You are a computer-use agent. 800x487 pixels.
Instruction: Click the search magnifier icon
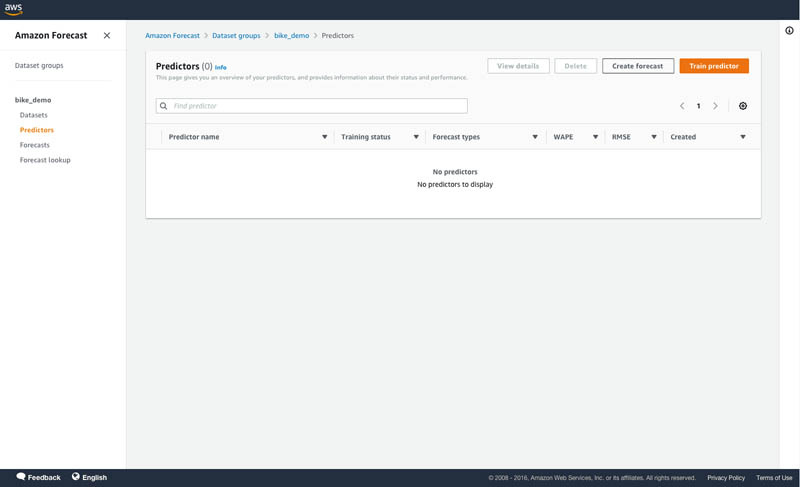coord(163,106)
